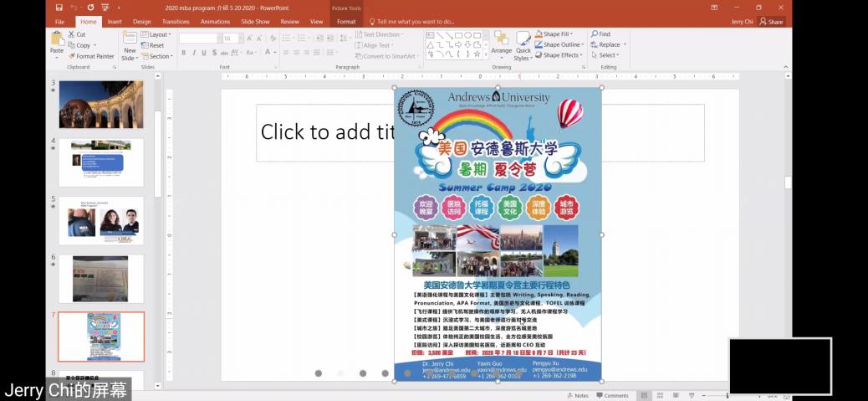Open Shape Outline color options
Image resolution: width=868 pixels, height=401 pixels.
(x=559, y=44)
